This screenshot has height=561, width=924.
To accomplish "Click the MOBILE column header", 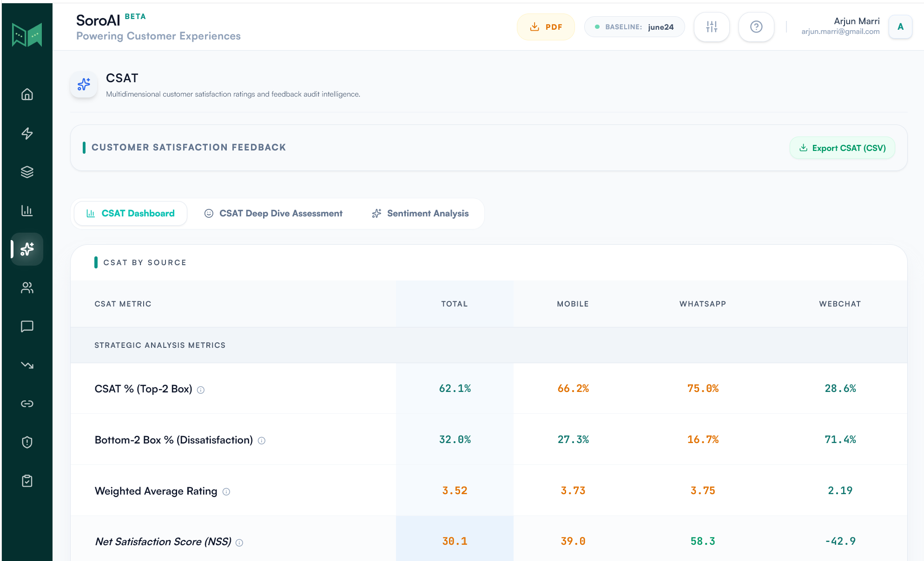I will click(573, 304).
